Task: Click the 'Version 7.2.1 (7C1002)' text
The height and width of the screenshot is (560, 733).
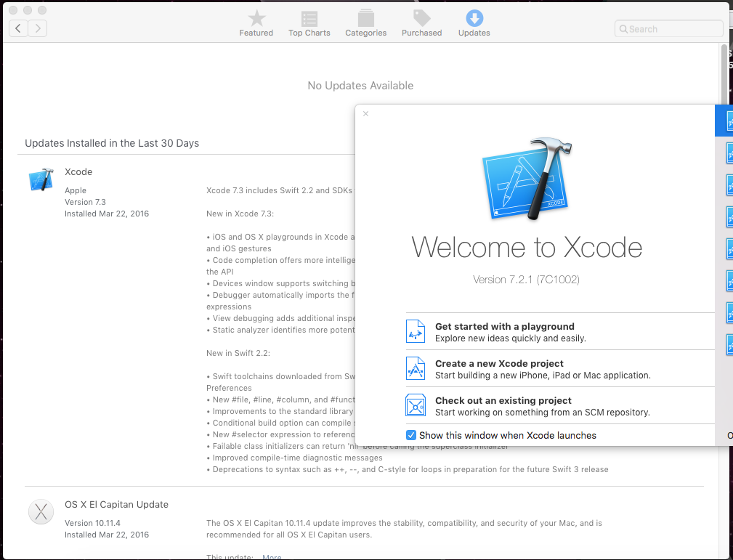Action: [526, 280]
